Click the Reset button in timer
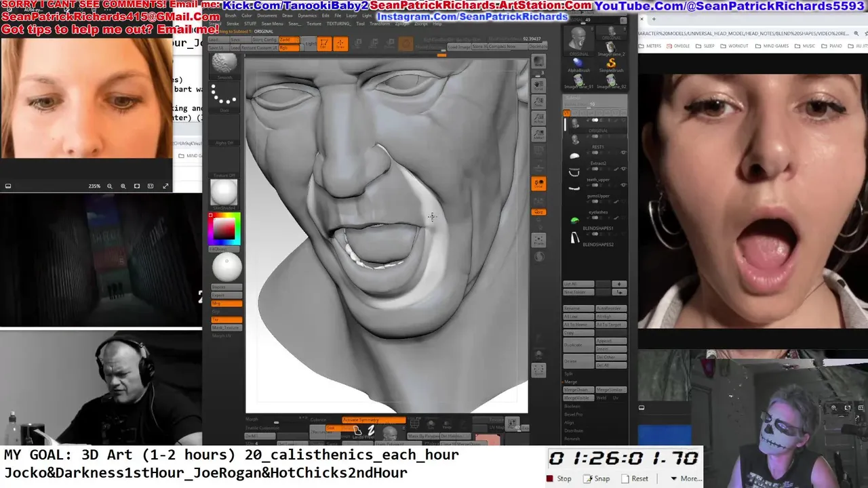This screenshot has width=868, height=488. [635, 479]
